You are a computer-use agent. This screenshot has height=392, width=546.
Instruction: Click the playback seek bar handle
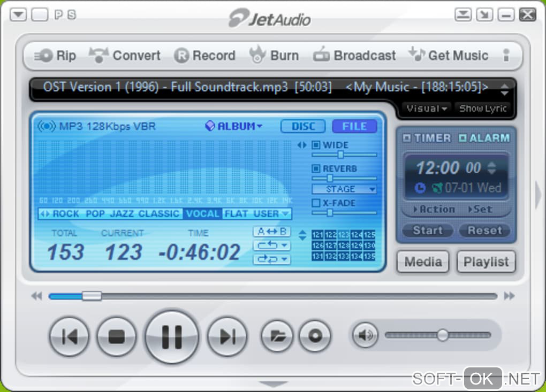92,296
